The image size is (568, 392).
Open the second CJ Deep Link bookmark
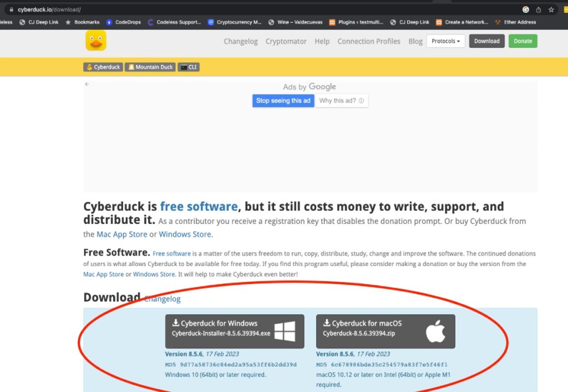point(410,22)
